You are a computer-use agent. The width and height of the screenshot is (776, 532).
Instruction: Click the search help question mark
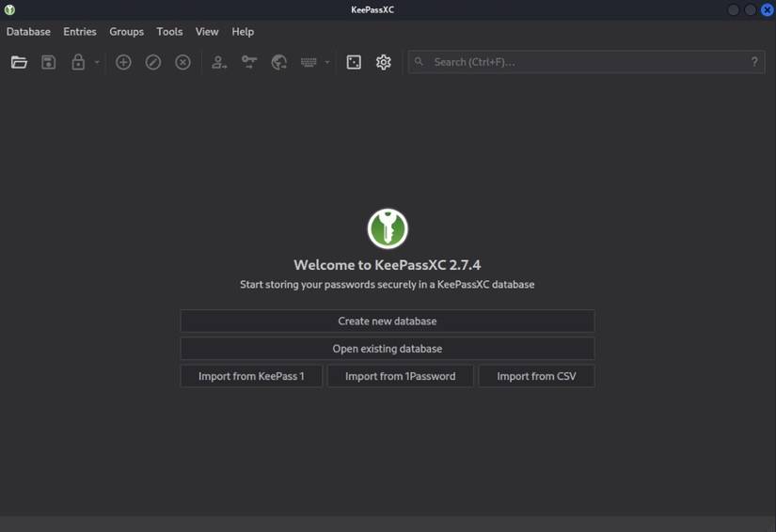tap(754, 62)
